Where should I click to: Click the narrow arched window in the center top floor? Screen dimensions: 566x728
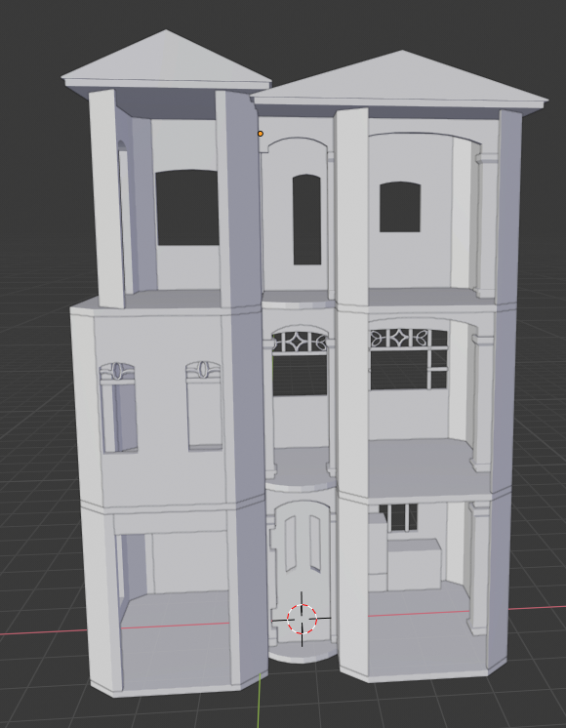307,220
